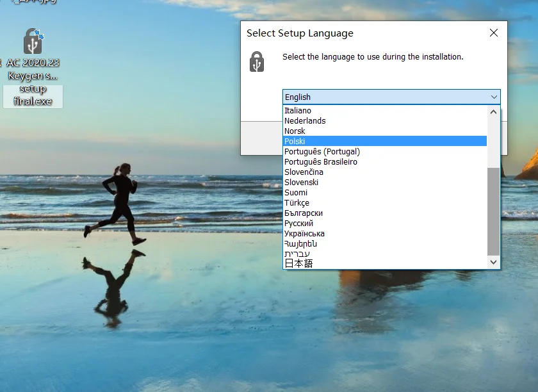Select Português Brasileiro language option
This screenshot has height=392, width=538.
[x=385, y=161]
